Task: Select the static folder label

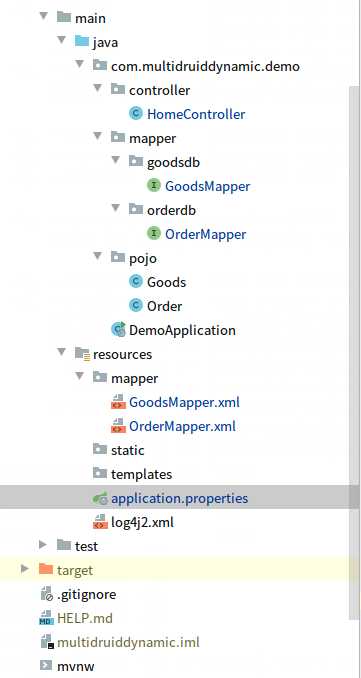Action: [128, 450]
